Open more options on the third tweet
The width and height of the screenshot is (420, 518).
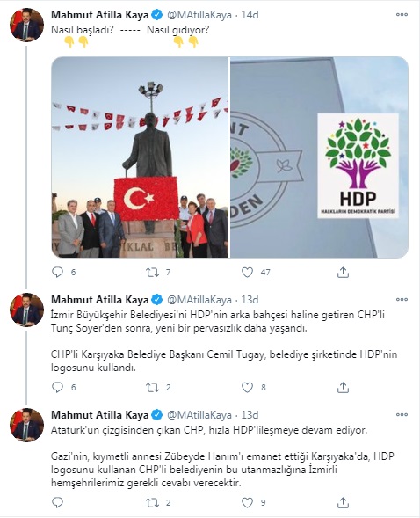(x=402, y=414)
